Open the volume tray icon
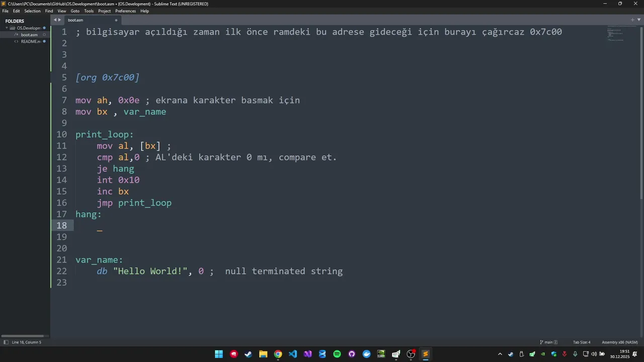 click(x=594, y=354)
